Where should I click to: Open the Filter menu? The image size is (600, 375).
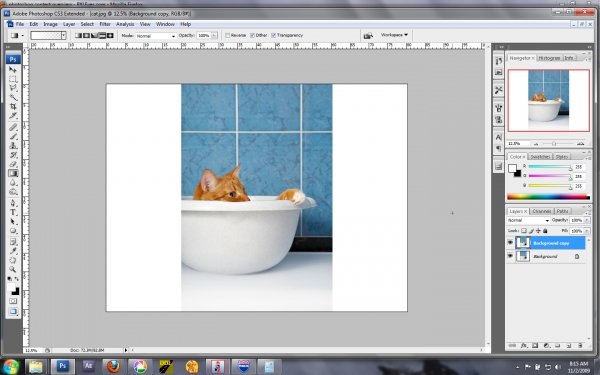click(105, 24)
